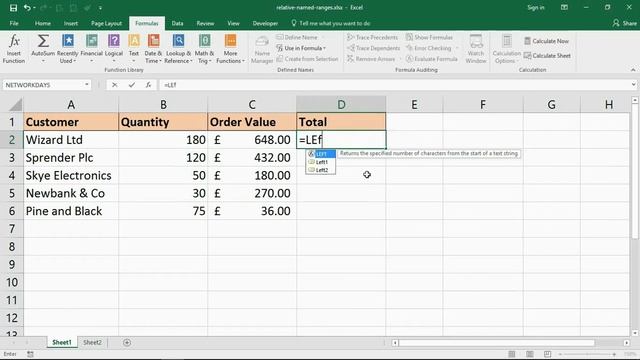Confirm entry with the checkmark button
640x360 pixels.
tap(131, 84)
